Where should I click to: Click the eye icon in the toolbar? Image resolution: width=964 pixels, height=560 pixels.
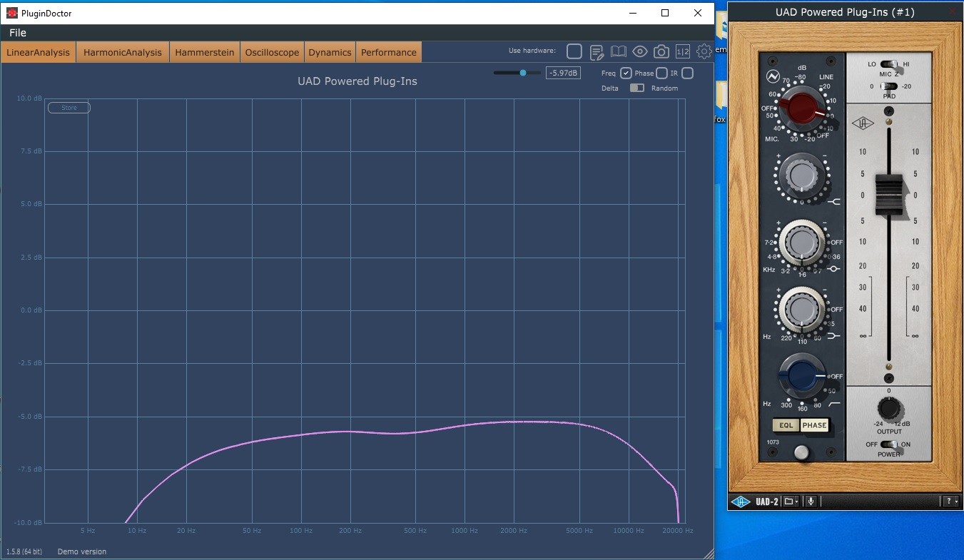coord(639,52)
